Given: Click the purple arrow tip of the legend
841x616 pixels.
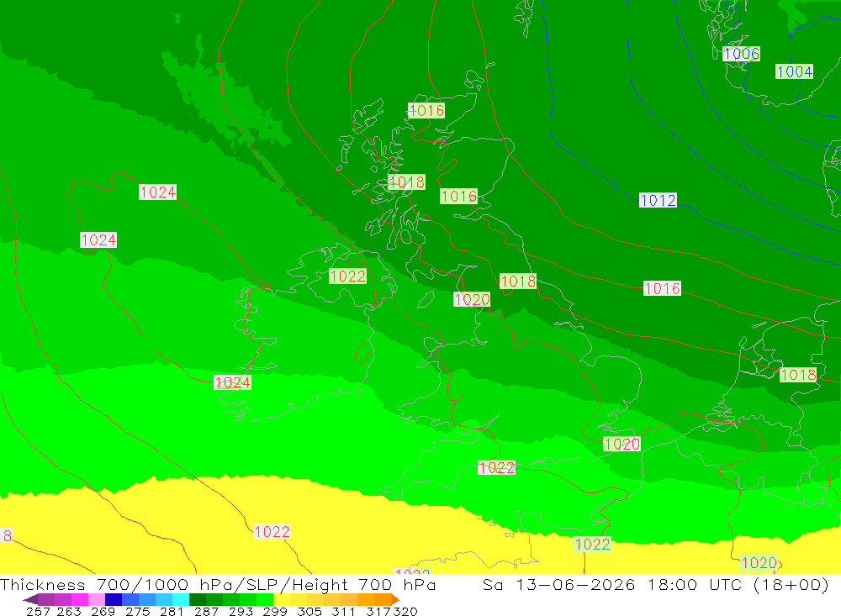Looking at the screenshot, I should 30,599.
